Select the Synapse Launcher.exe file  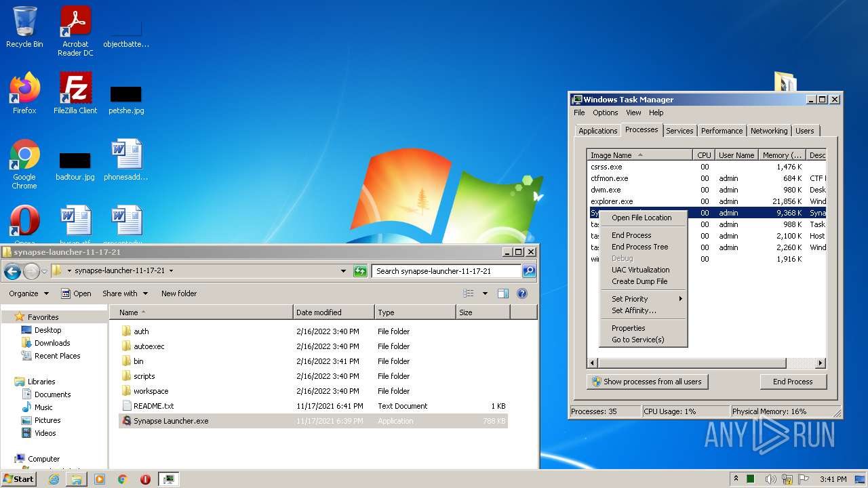[313, 421]
